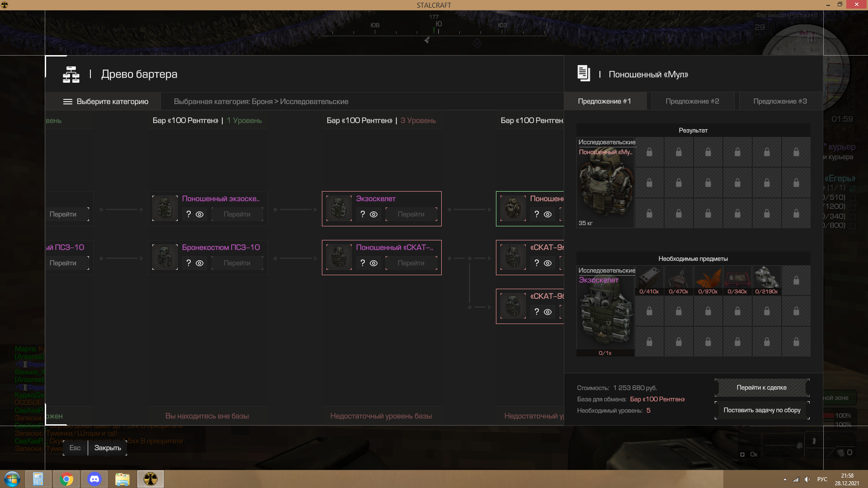Click the Закрыть button
This screenshot has height=488, width=868.
click(108, 448)
